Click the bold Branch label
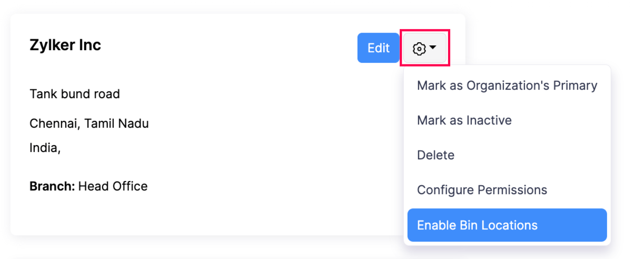644x259 pixels. pyautogui.click(x=53, y=186)
